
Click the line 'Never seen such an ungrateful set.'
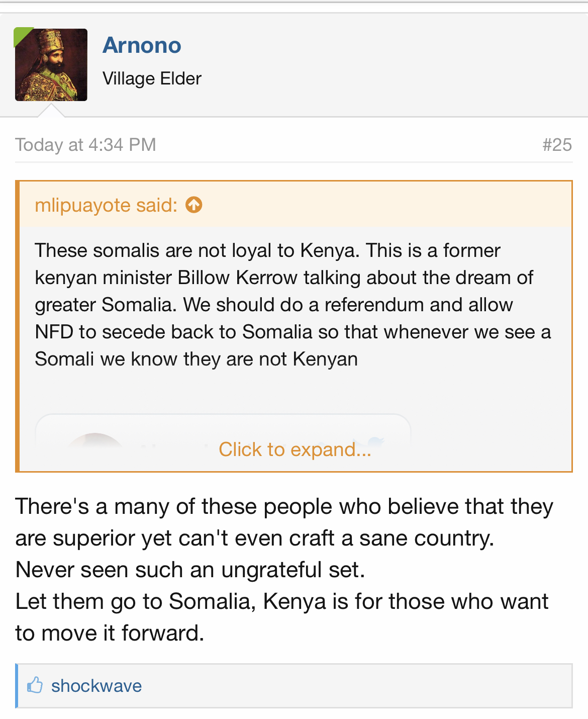point(190,570)
